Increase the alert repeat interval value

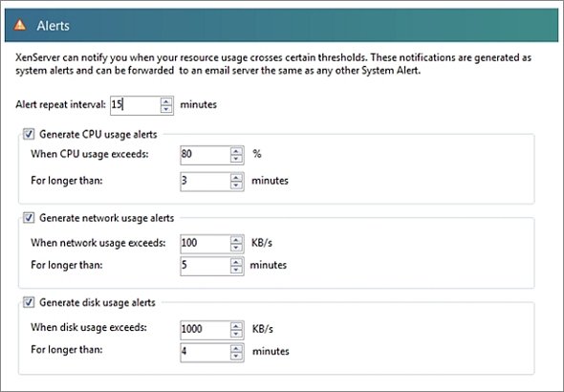point(166,101)
